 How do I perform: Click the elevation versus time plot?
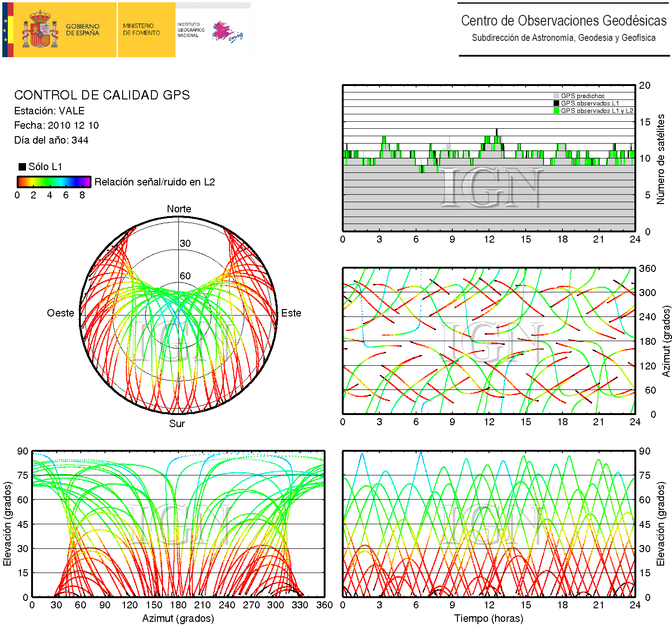[489, 524]
